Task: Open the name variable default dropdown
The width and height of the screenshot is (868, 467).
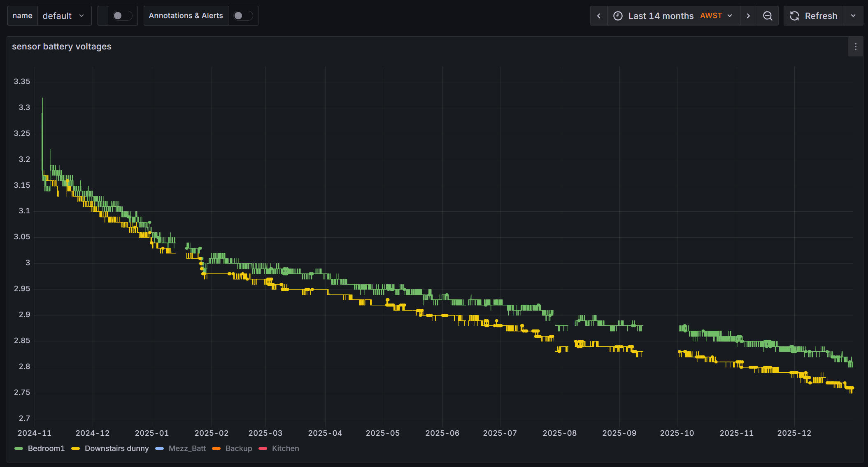Action: click(64, 16)
